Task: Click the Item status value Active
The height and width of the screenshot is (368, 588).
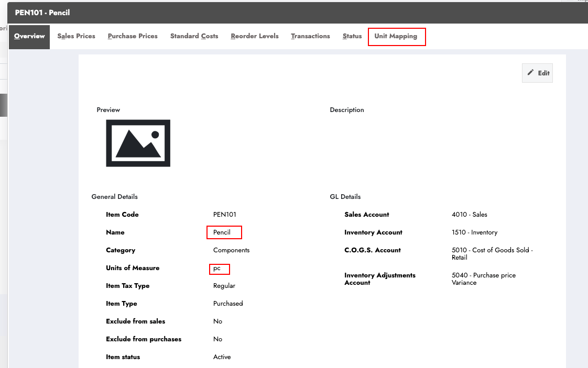Action: (222, 357)
